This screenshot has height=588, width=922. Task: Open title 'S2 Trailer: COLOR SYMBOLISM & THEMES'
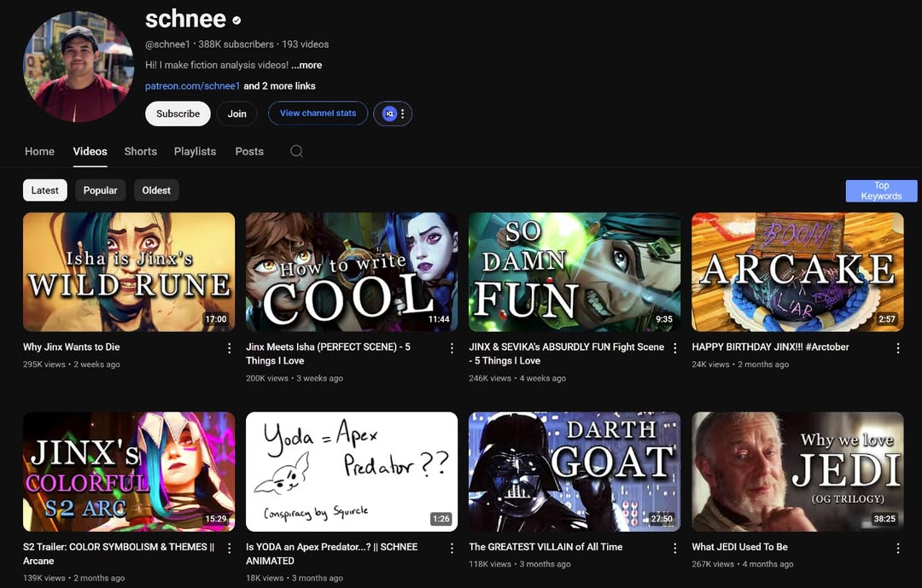[118, 553]
